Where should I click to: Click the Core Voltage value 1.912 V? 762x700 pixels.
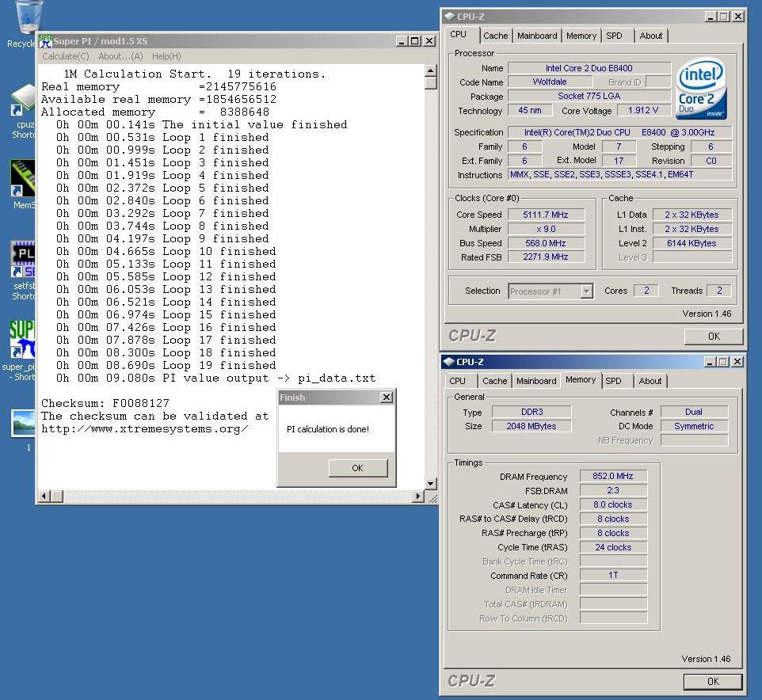coord(643,110)
